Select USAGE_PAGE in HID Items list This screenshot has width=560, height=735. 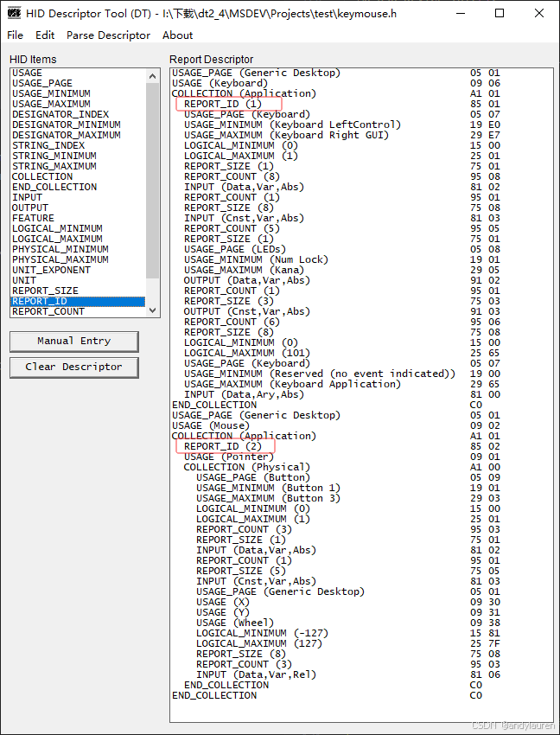77,83
